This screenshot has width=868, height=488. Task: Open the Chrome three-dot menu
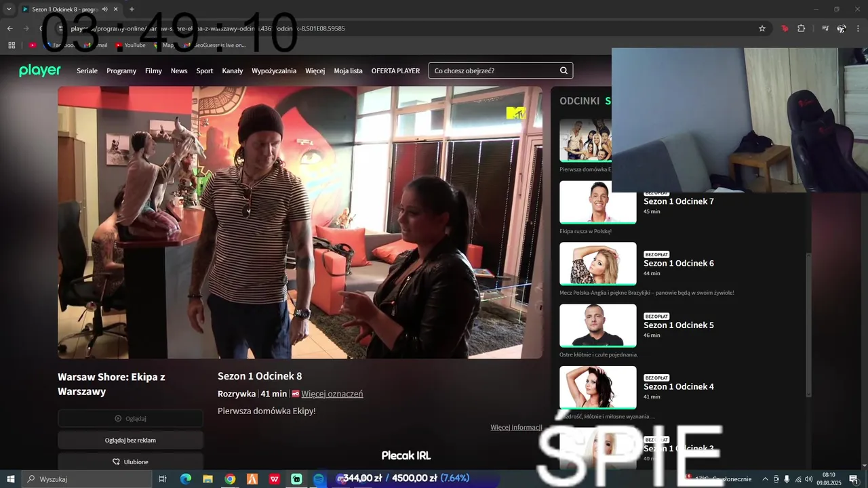(x=859, y=28)
